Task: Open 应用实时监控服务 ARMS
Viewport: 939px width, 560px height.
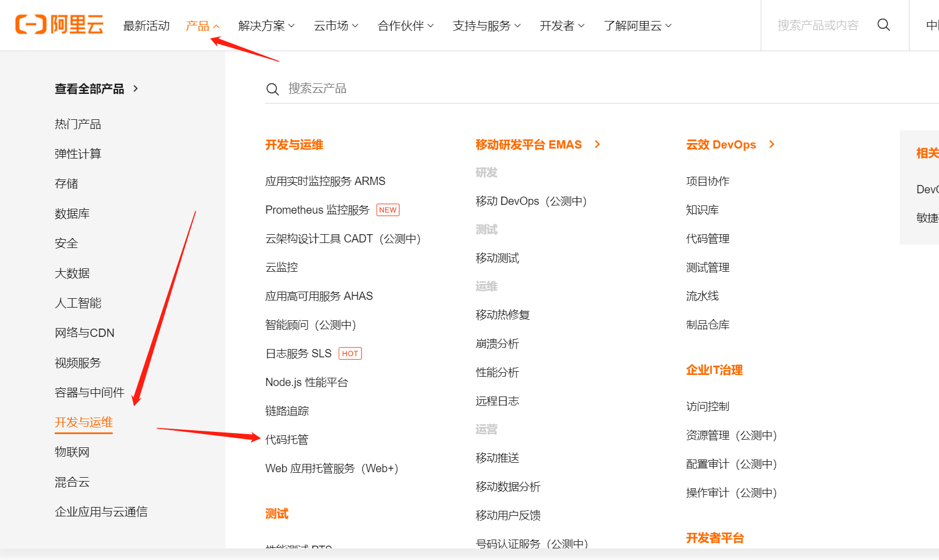Action: pyautogui.click(x=325, y=181)
